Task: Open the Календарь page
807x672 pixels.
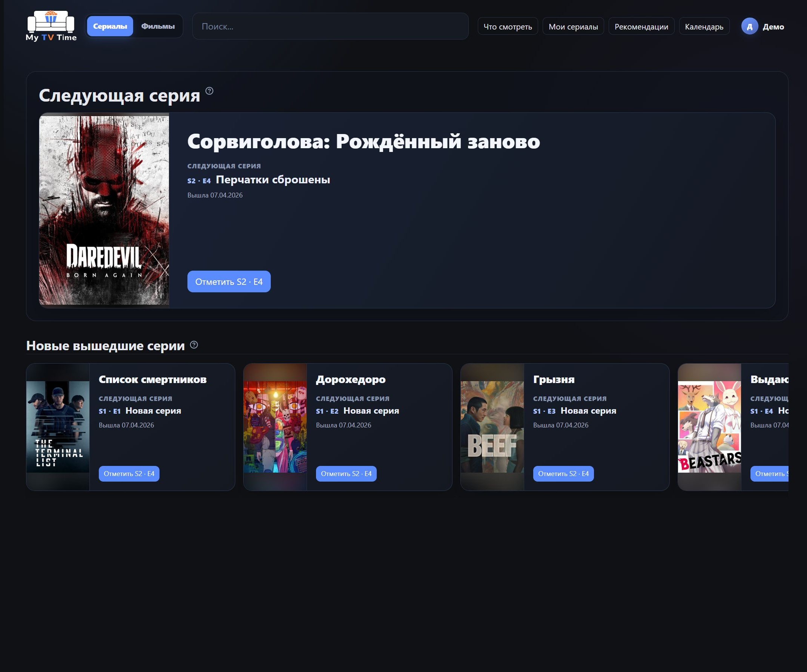Action: pos(704,27)
